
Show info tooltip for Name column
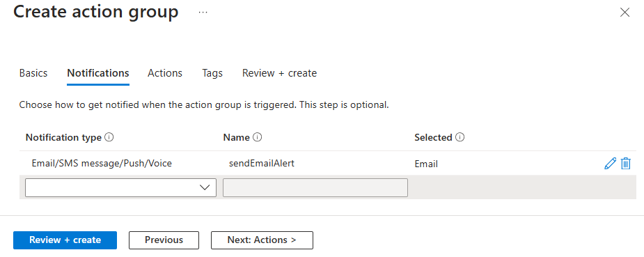pyautogui.click(x=258, y=137)
